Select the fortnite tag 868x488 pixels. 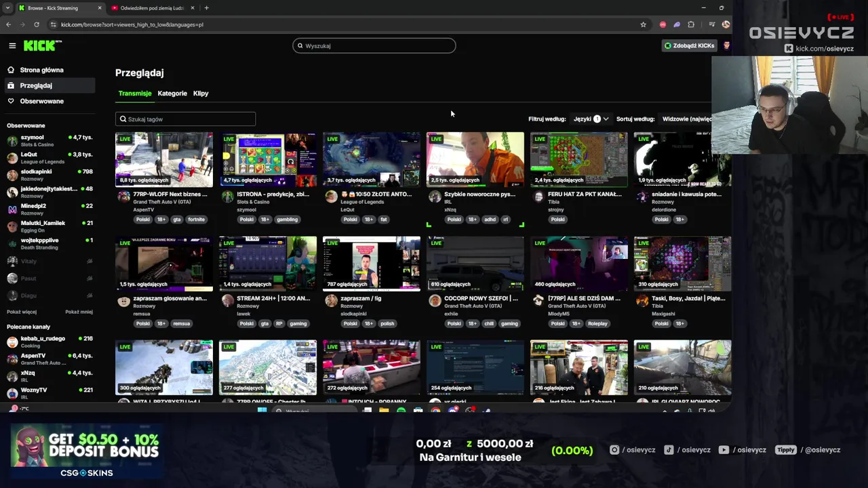(x=196, y=220)
